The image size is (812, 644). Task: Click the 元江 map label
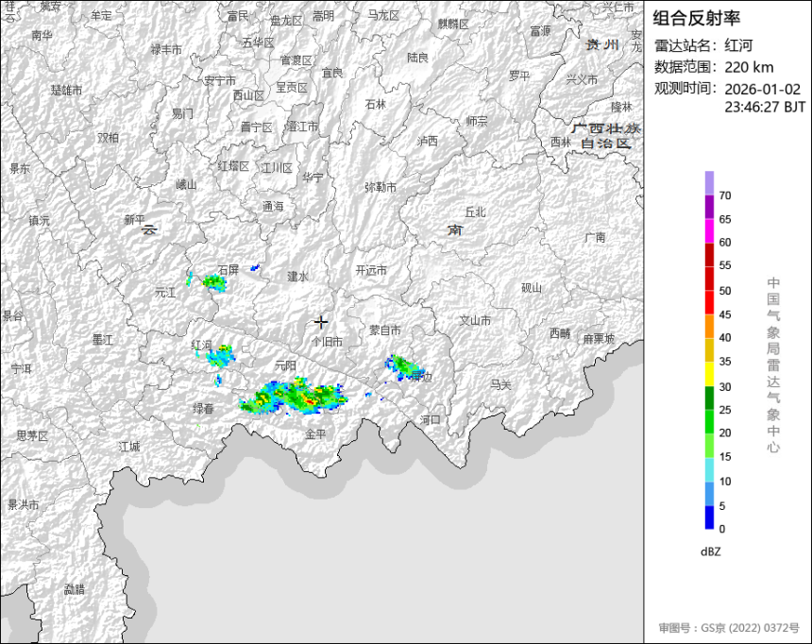(165, 293)
